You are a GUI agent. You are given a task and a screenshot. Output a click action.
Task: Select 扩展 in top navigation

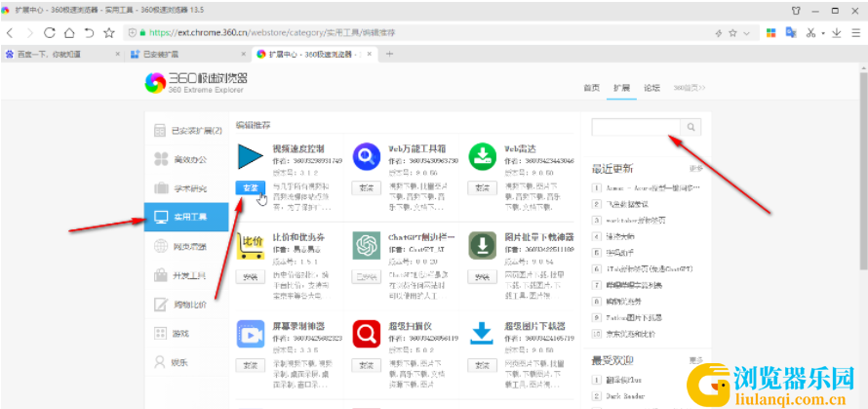click(621, 88)
